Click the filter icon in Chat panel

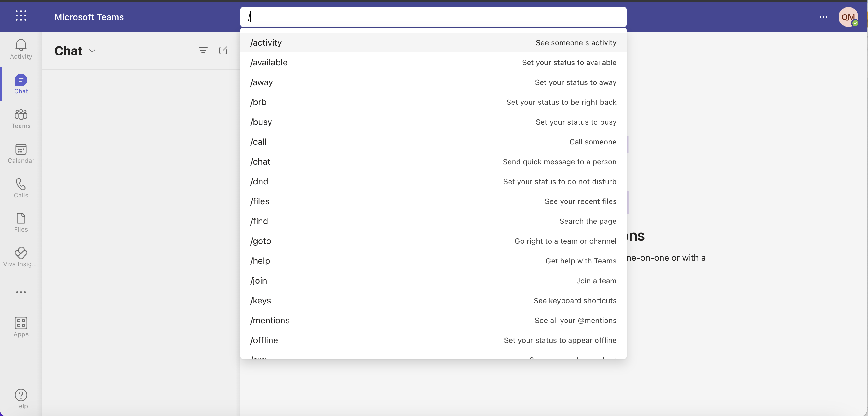[203, 51]
